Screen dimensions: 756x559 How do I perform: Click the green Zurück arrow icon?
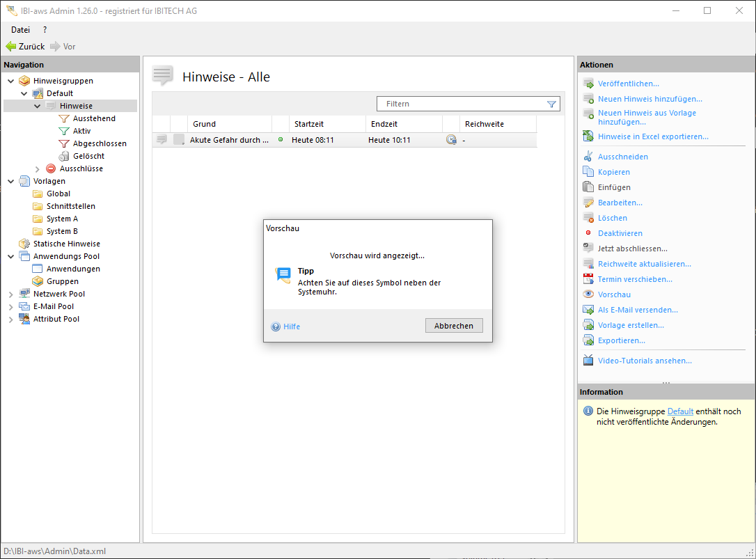click(10, 47)
